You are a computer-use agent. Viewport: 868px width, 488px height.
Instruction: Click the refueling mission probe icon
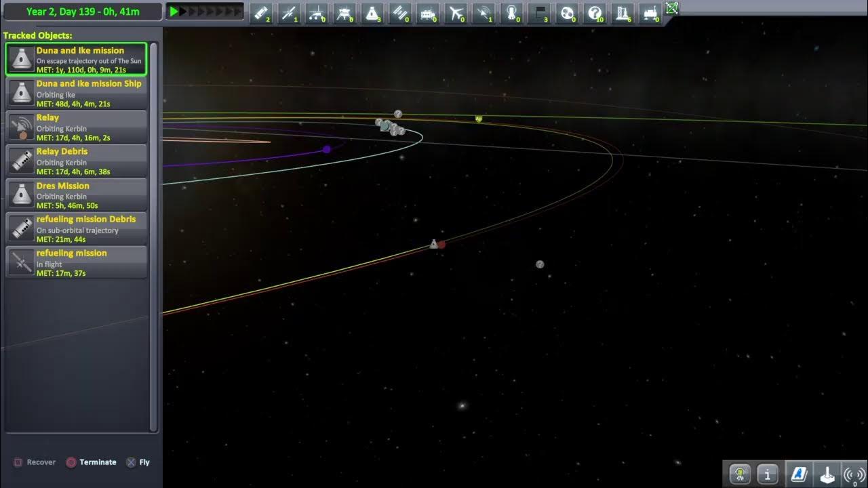(x=22, y=262)
